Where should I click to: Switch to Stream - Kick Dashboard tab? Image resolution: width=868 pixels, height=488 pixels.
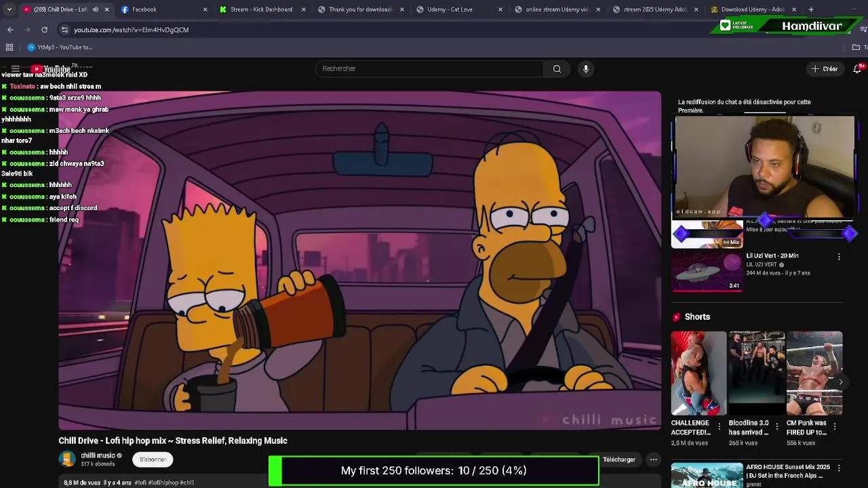(x=261, y=9)
